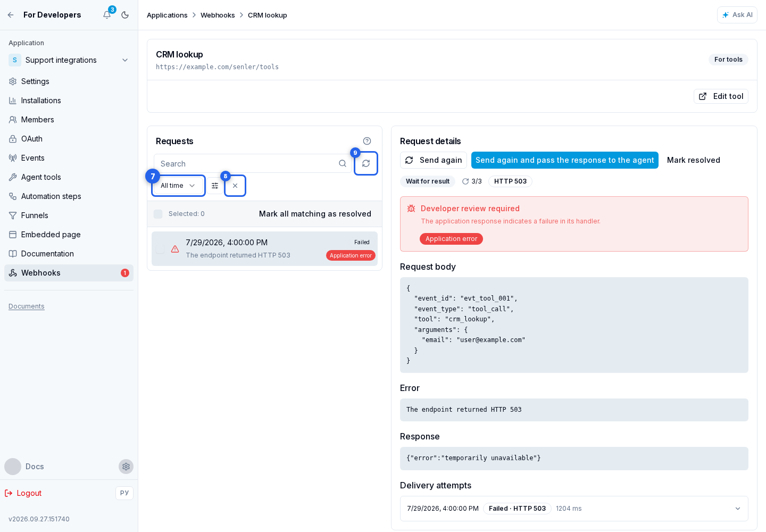Screen dimensions: 766x532
Task: Focus the Requests search field
Action: (253, 164)
